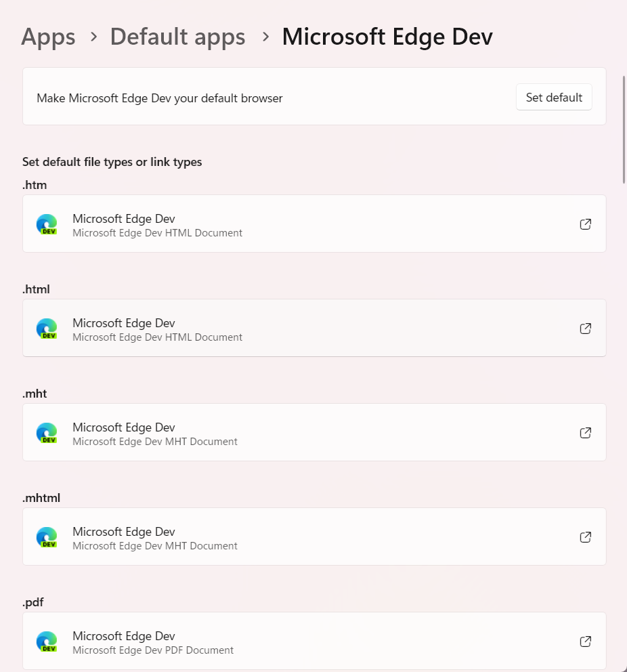Select the .pdf file type entry
Viewport: 627px width, 672px height.
tap(314, 642)
